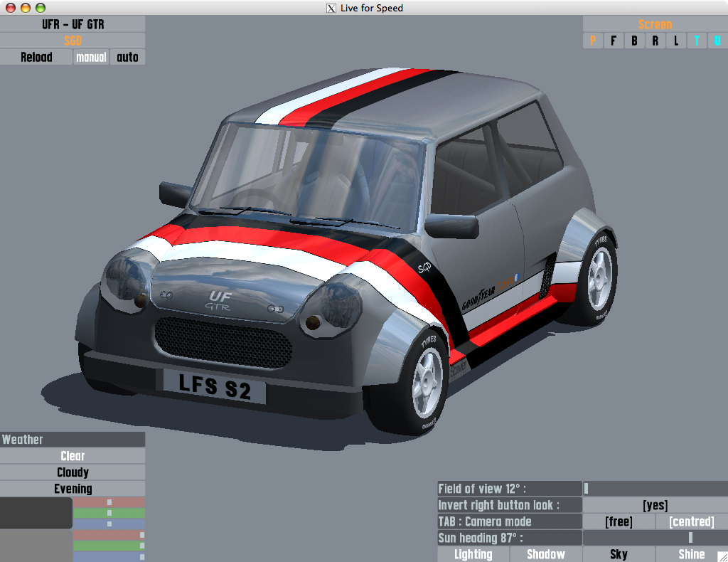
Task: Select the cyan U screen button
Action: (x=718, y=41)
